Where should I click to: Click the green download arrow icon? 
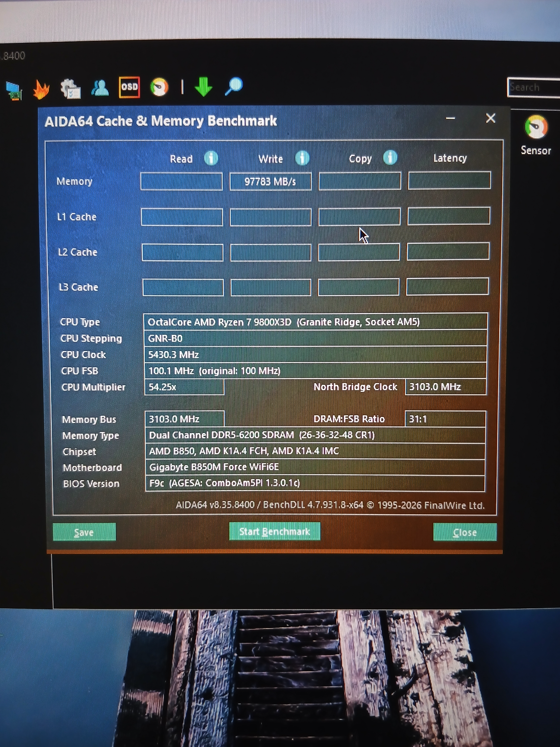(203, 86)
